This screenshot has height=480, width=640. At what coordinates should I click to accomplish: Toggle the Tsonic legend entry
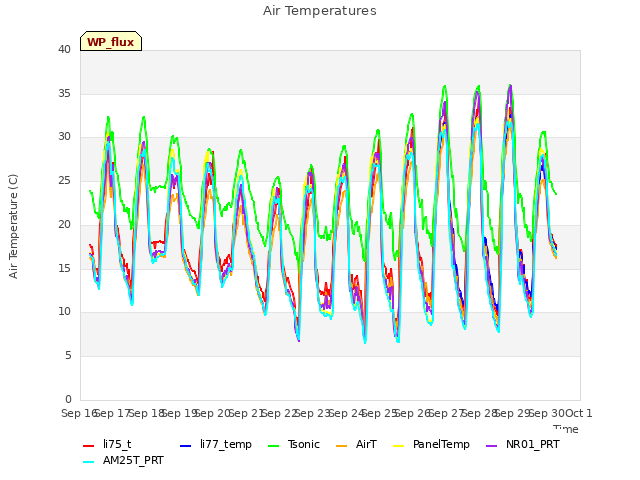(293, 444)
